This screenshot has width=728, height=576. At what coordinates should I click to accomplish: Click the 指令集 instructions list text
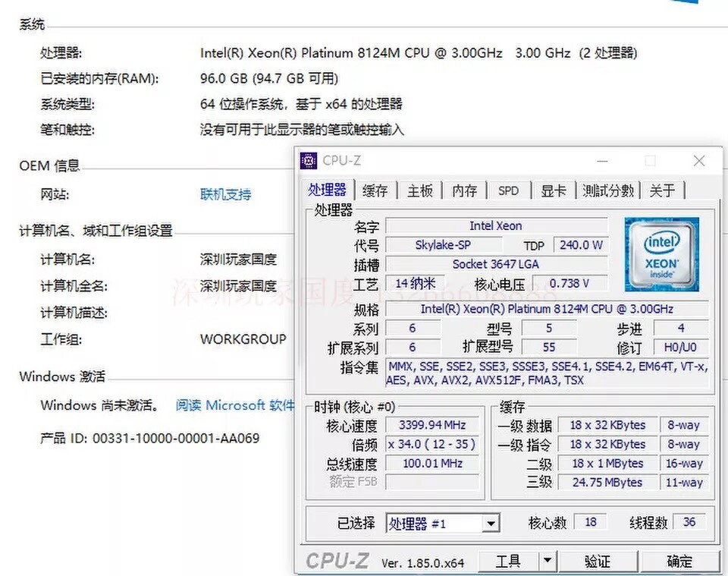[x=547, y=373]
